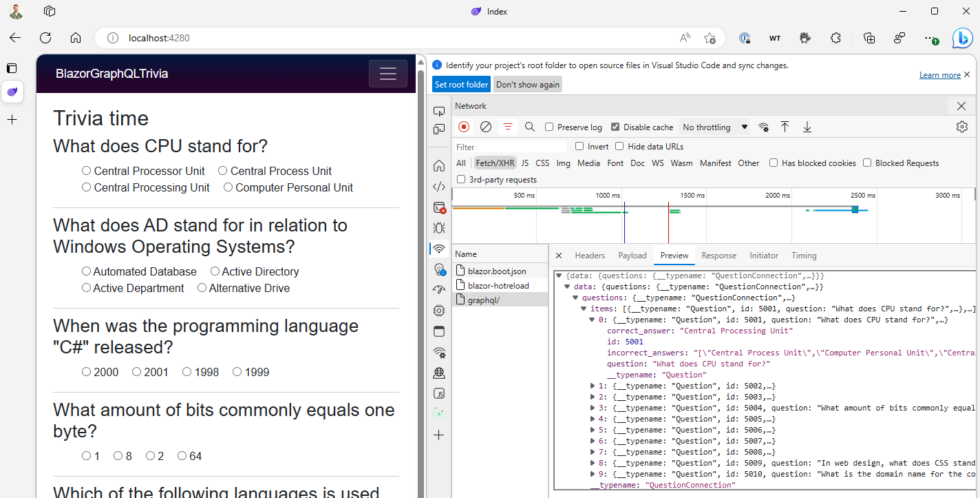980x498 pixels.
Task: Refresh the browser page
Action: (x=45, y=38)
